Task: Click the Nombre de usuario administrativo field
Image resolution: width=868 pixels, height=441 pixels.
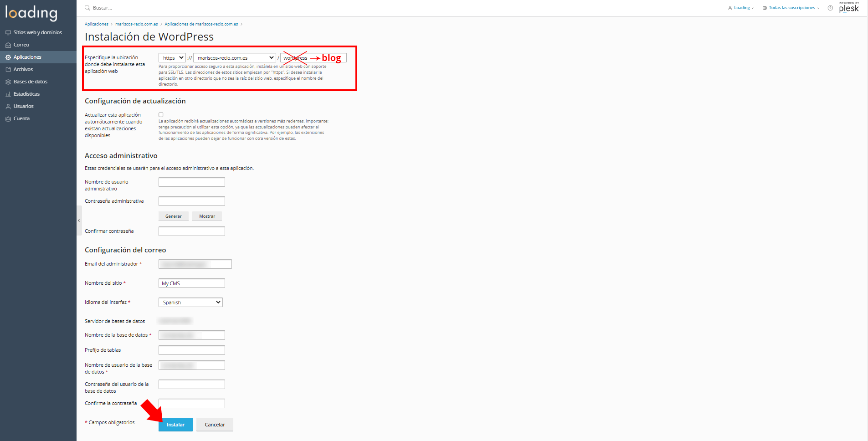Action: click(x=192, y=182)
